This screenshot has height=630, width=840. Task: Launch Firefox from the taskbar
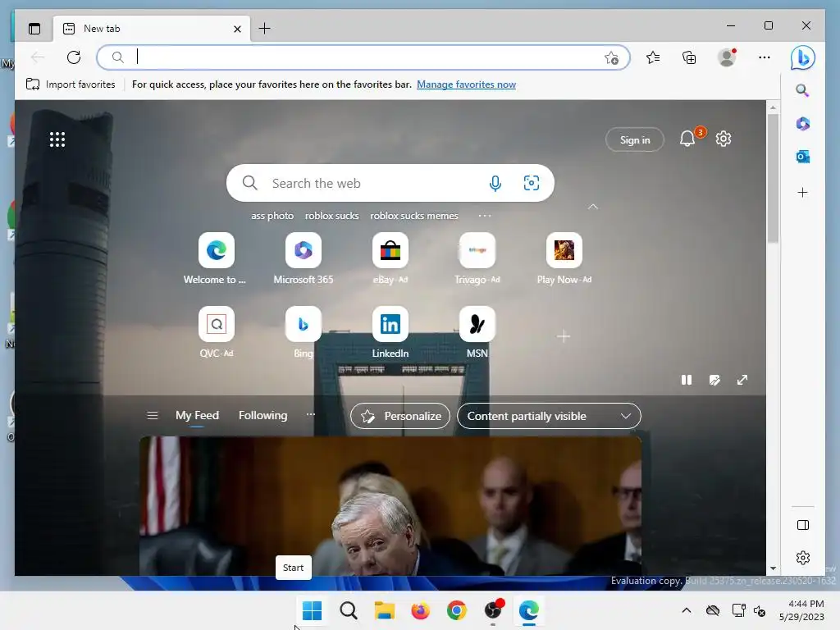coord(421,610)
